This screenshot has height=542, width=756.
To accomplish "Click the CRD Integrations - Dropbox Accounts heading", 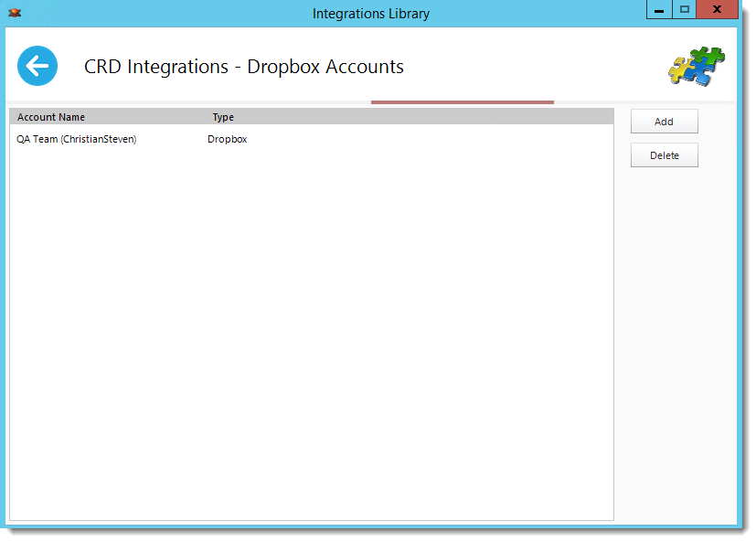I will [244, 67].
